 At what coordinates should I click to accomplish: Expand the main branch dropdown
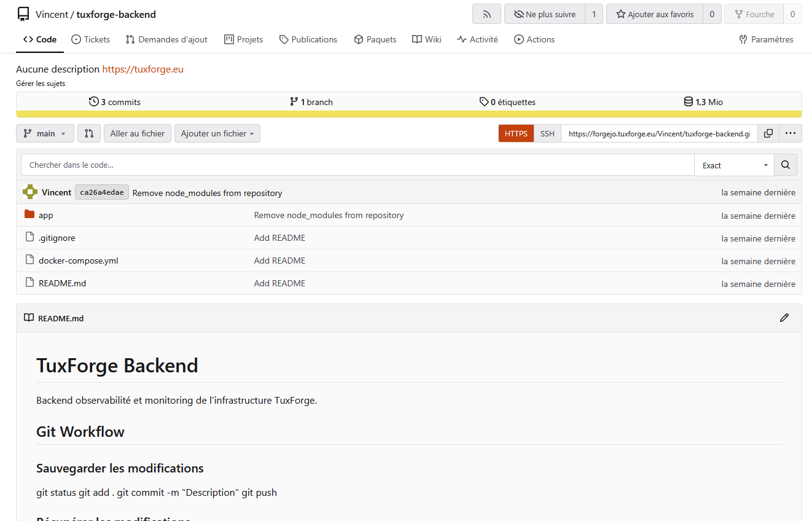coord(45,133)
